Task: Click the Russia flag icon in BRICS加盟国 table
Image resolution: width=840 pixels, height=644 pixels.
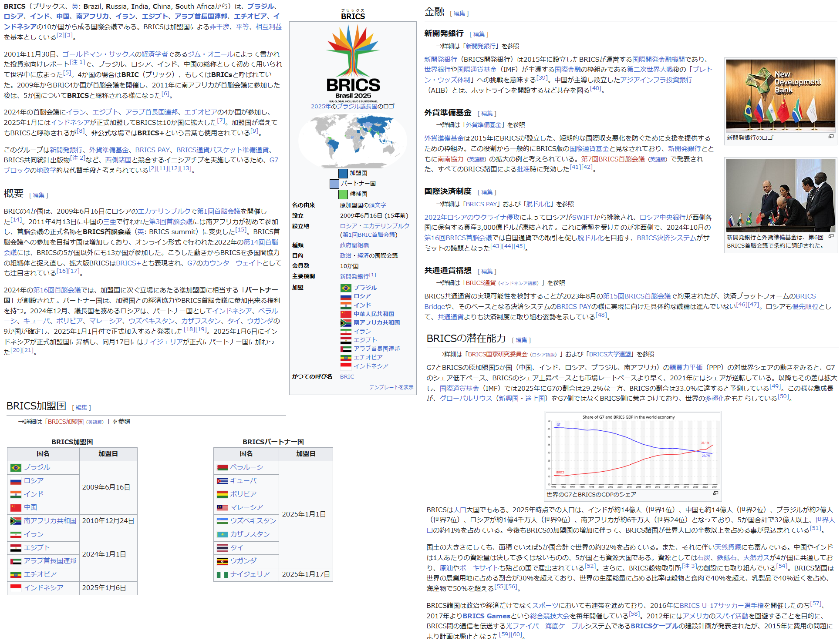Action: pyautogui.click(x=16, y=481)
